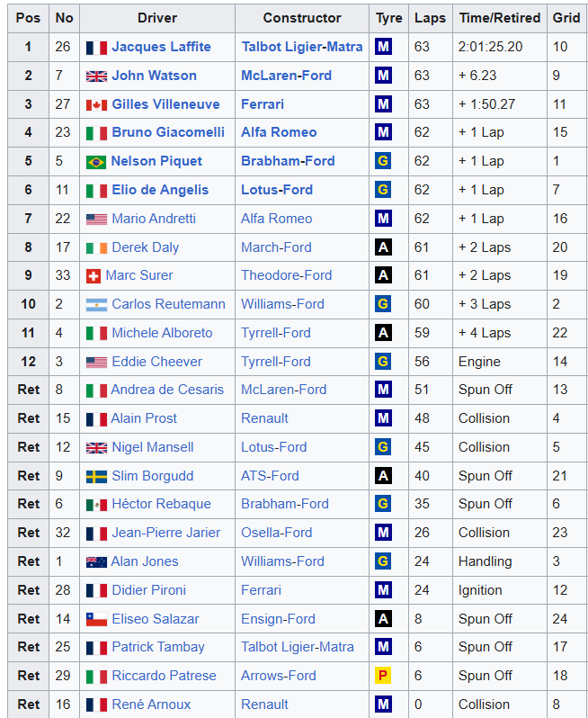Click the Canadian flag next to Gilles Villeneuve
The height and width of the screenshot is (718, 588).
[96, 105]
